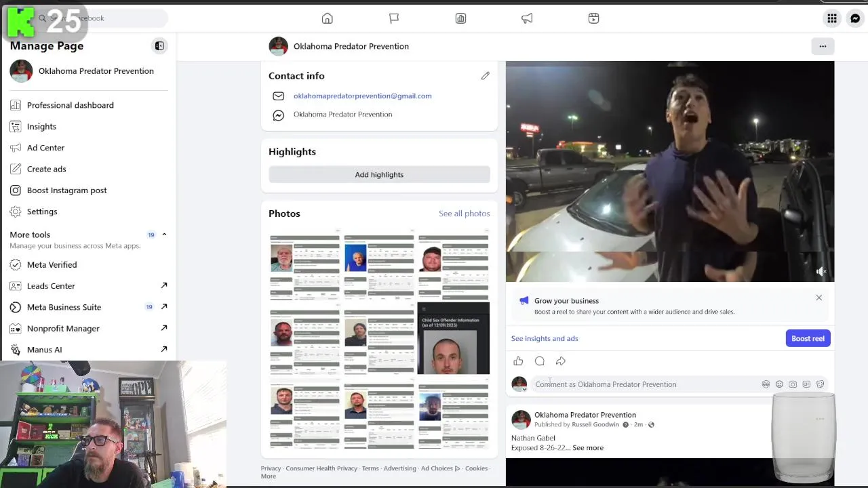Open the Terms footer link

tap(370, 468)
